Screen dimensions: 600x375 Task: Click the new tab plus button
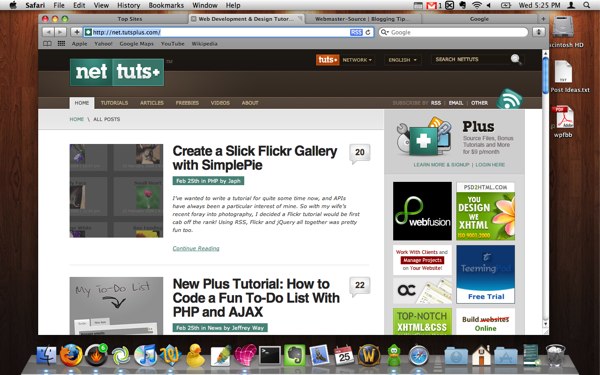tap(543, 19)
